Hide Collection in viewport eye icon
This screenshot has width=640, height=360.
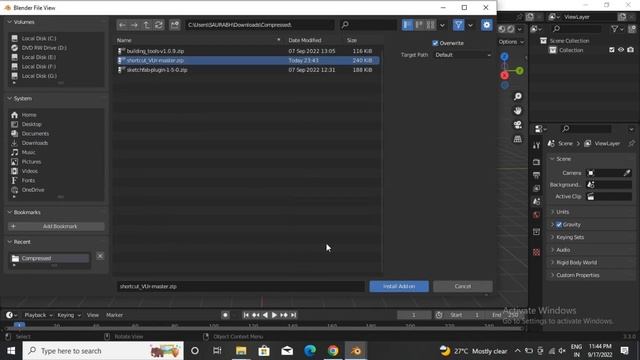tap(621, 50)
